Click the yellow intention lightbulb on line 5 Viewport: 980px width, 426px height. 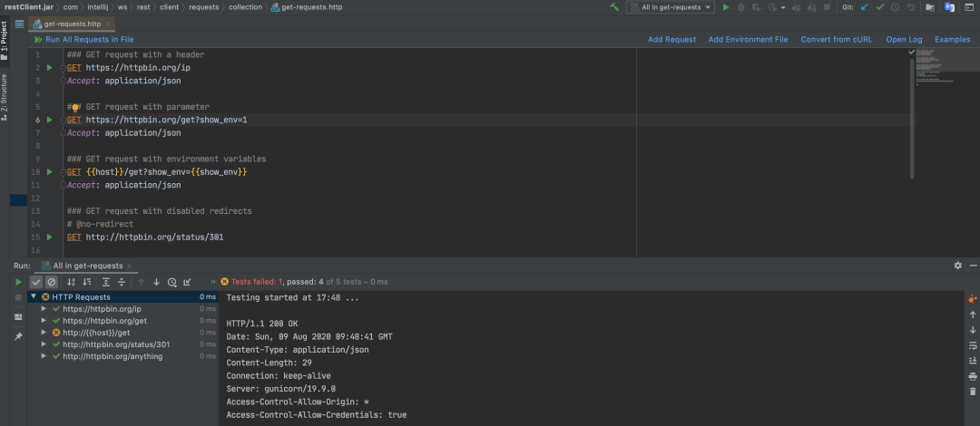pyautogui.click(x=75, y=108)
